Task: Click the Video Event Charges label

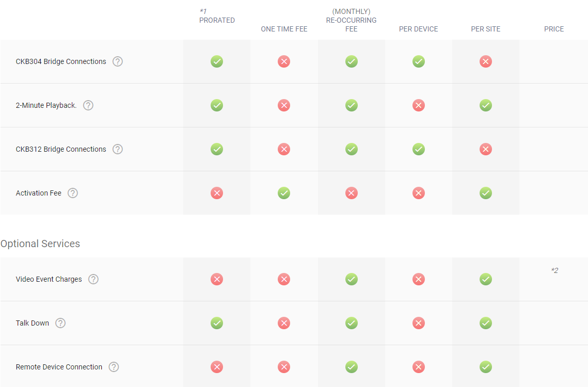Action: point(49,279)
